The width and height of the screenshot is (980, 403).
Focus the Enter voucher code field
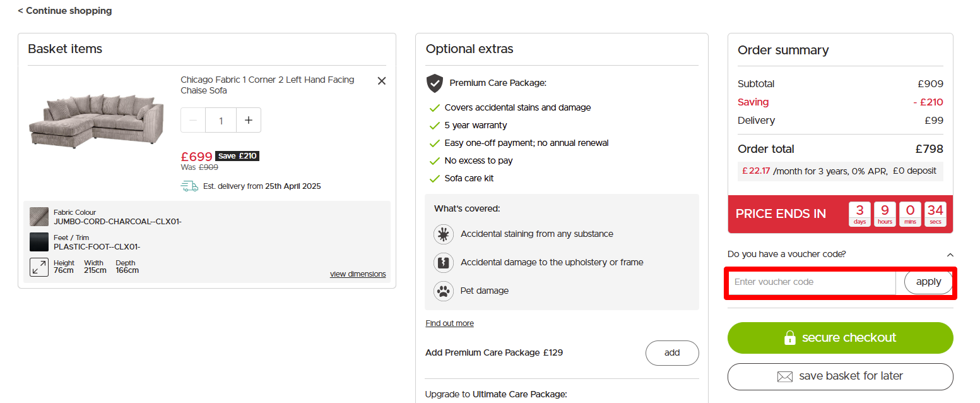(812, 282)
